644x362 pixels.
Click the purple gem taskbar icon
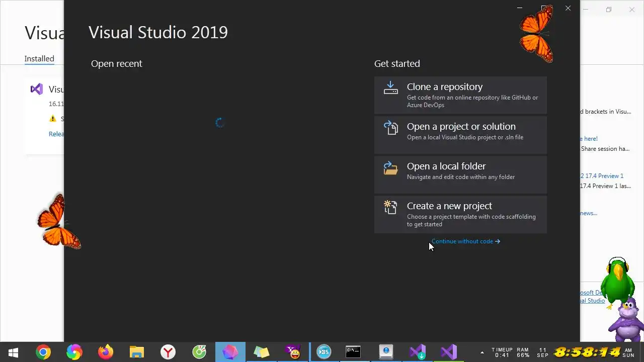click(x=230, y=352)
